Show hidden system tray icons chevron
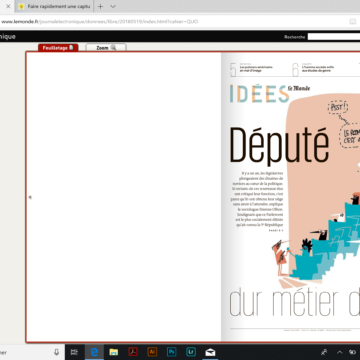This screenshot has height=360, width=360. 339,352
